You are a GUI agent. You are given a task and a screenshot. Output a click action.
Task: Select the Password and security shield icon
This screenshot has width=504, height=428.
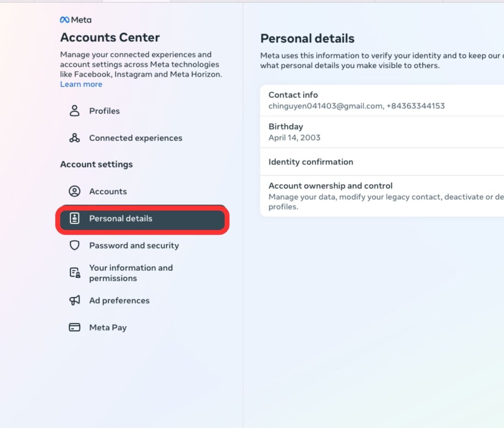click(x=74, y=245)
